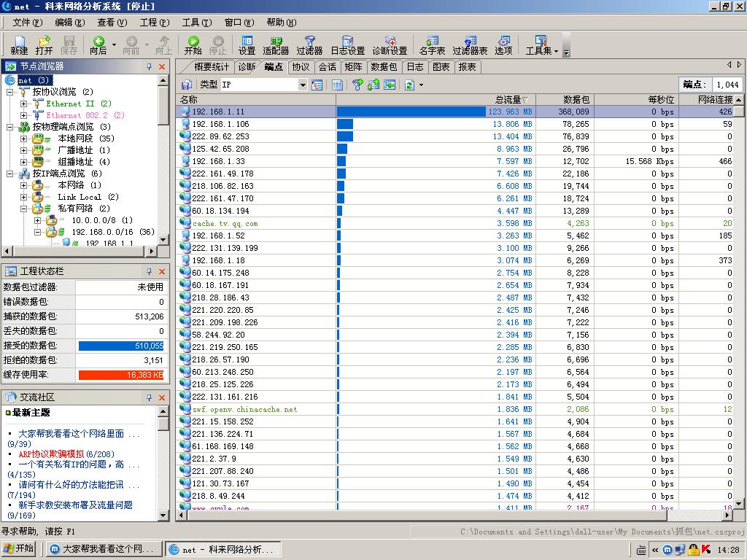Collapse the 按物理端点浏览 tree node

click(x=10, y=127)
